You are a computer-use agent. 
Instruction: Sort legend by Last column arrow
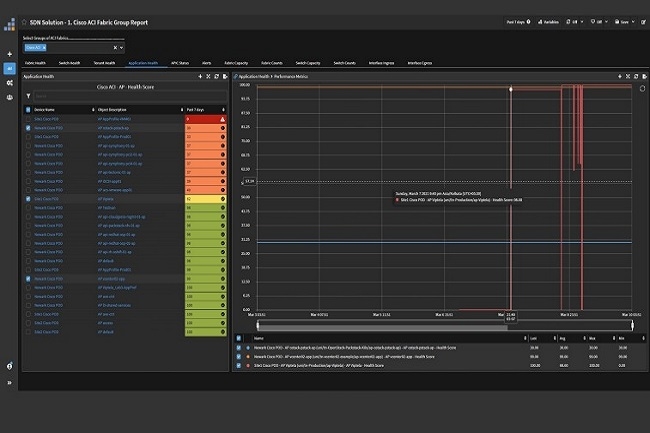click(x=555, y=338)
